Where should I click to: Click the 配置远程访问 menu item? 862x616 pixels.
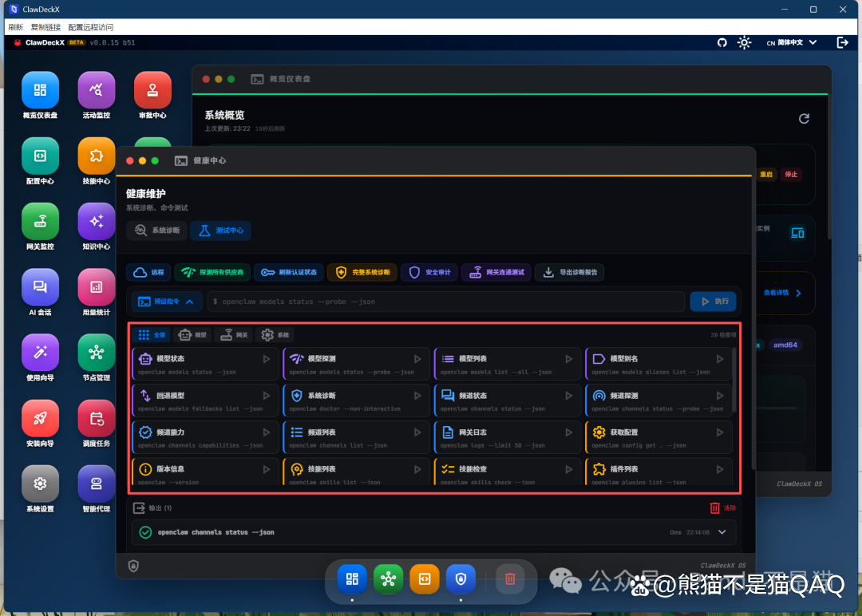(x=91, y=27)
